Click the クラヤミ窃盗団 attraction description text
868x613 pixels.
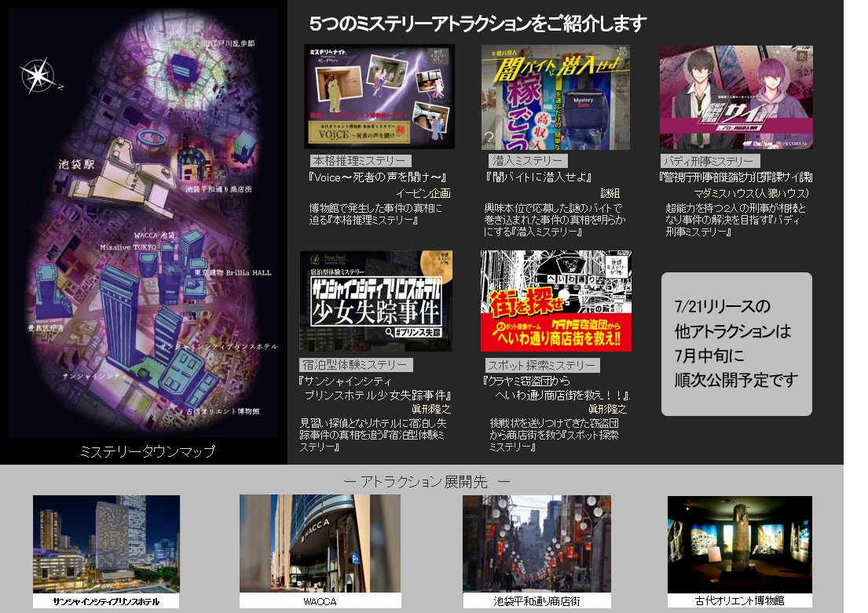[x=554, y=435]
